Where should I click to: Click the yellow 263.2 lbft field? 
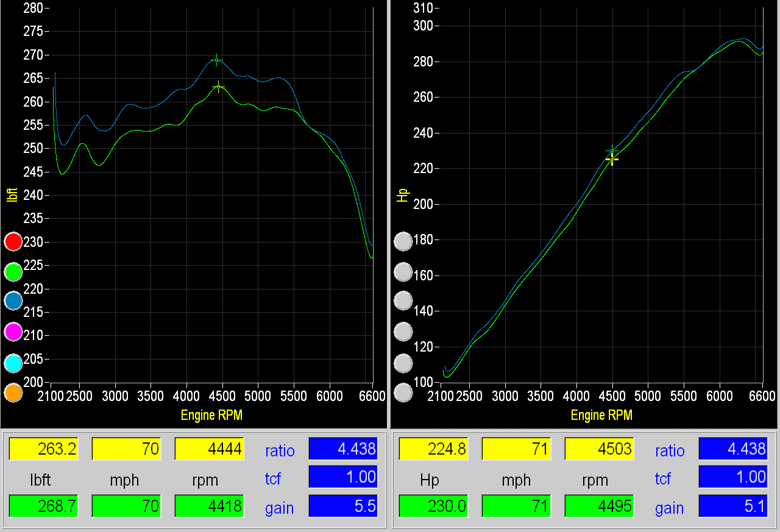43,449
